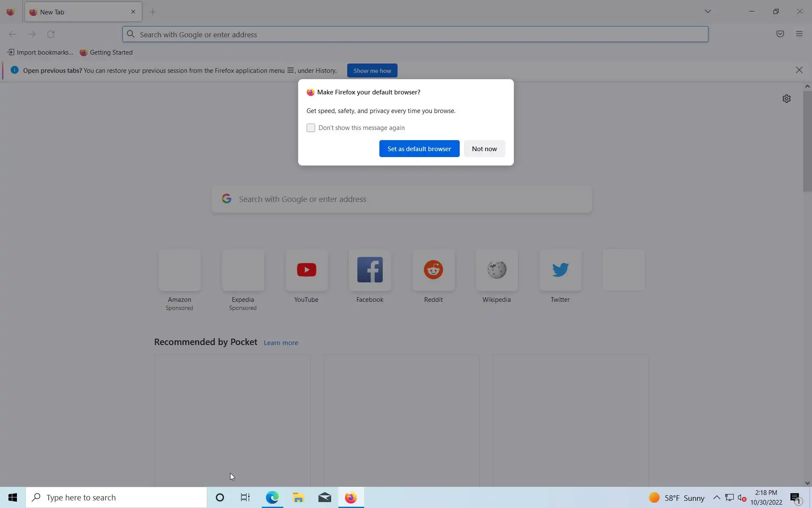Open the Firefox application menu hamburger icon
The height and width of the screenshot is (508, 812).
pos(799,34)
